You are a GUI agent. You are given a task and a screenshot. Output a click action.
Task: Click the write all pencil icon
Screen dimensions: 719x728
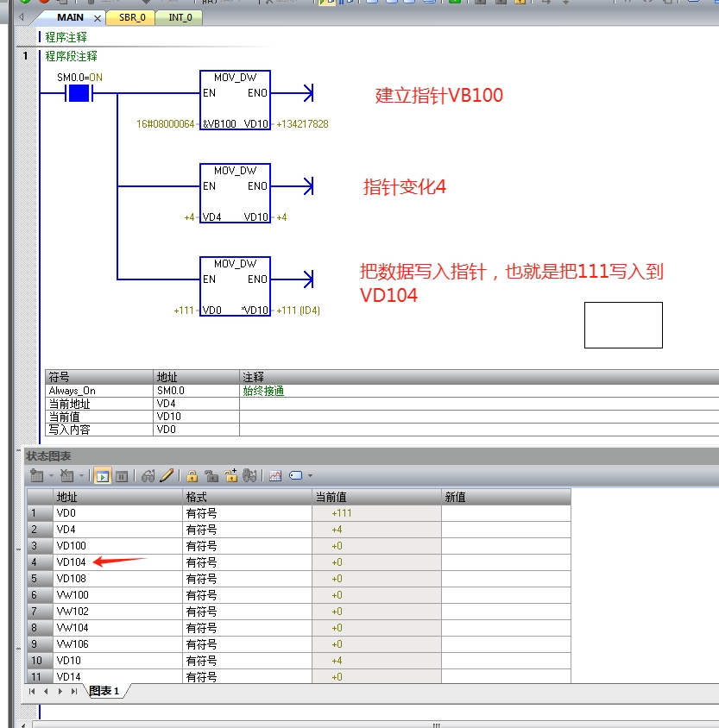(167, 475)
